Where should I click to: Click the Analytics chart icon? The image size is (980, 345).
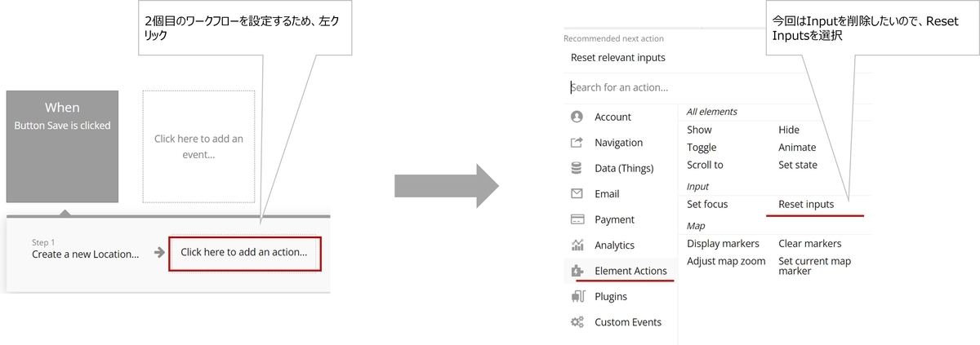[x=577, y=245]
